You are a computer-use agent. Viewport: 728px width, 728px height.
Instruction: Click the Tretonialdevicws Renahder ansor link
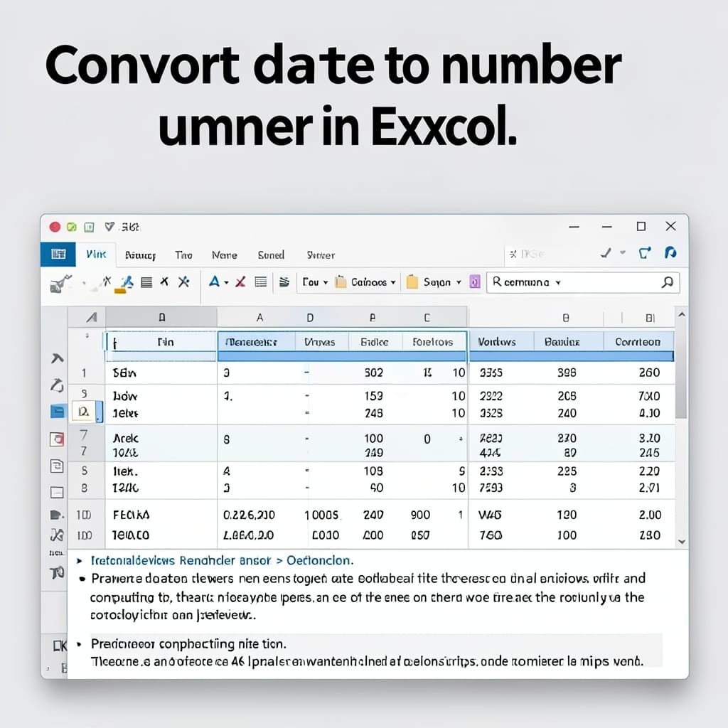coord(181,560)
